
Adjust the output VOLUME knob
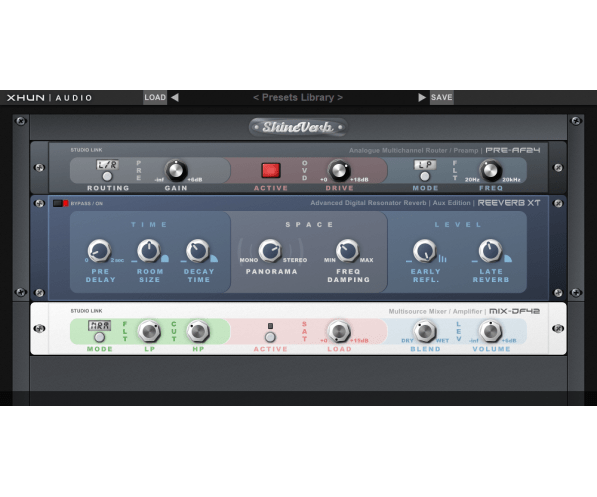490,331
